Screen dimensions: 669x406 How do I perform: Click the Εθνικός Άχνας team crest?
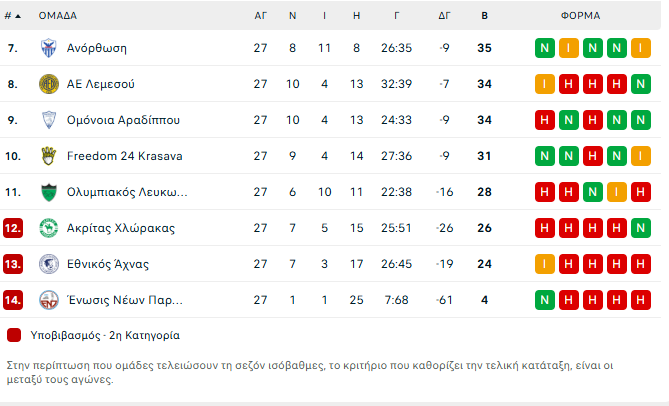tap(48, 264)
